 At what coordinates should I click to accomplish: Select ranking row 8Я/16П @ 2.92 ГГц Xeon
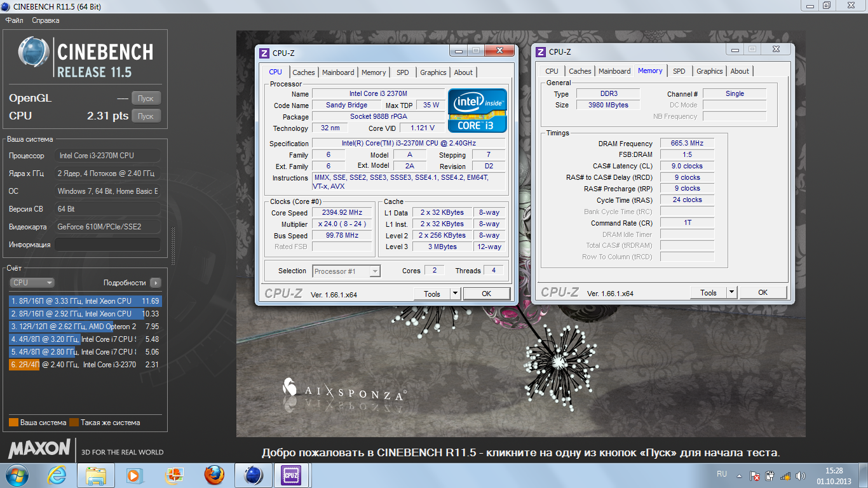point(85,314)
